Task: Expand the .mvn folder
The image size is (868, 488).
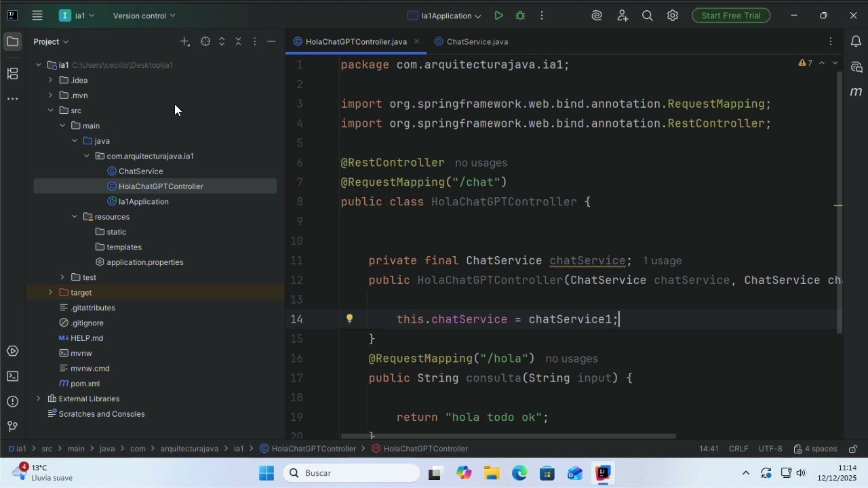Action: pos(50,96)
